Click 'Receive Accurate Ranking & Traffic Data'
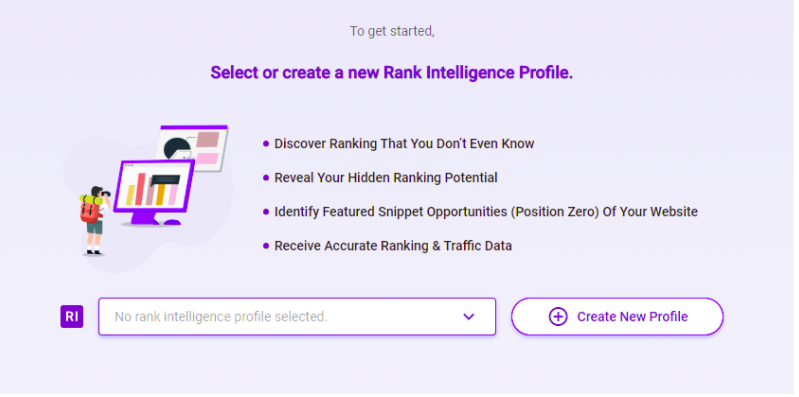This screenshot has width=799, height=397. [393, 246]
